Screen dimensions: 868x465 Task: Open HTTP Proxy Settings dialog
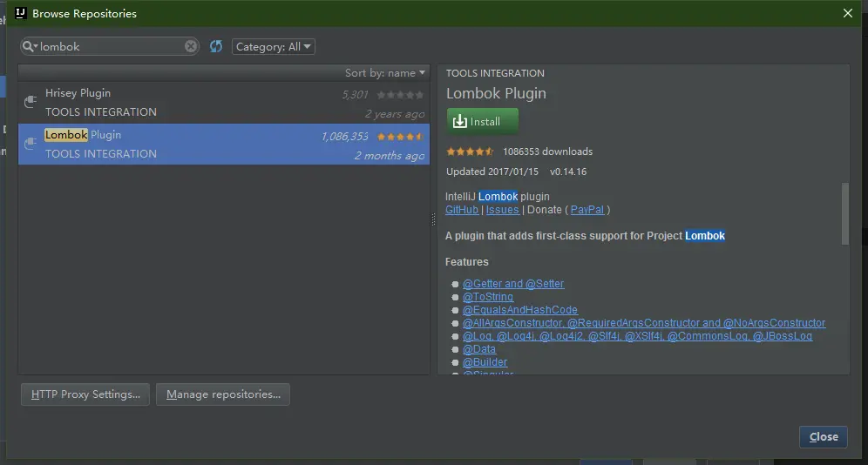pyautogui.click(x=85, y=394)
